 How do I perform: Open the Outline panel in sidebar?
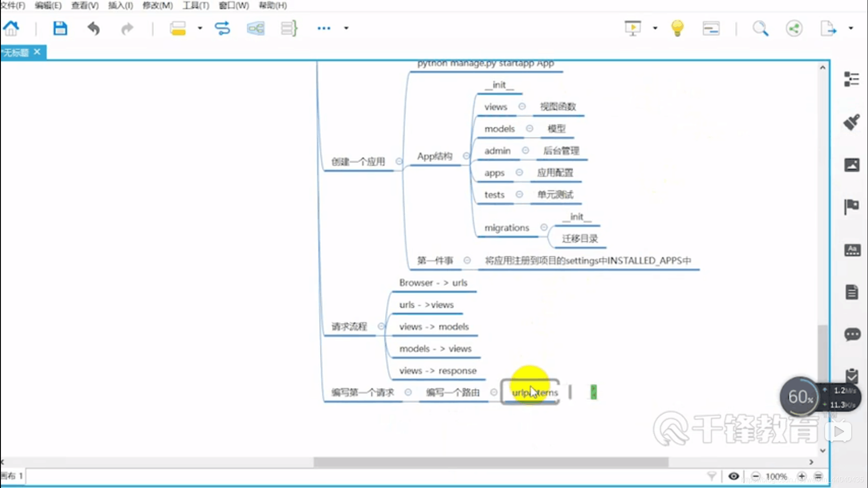coord(852,79)
